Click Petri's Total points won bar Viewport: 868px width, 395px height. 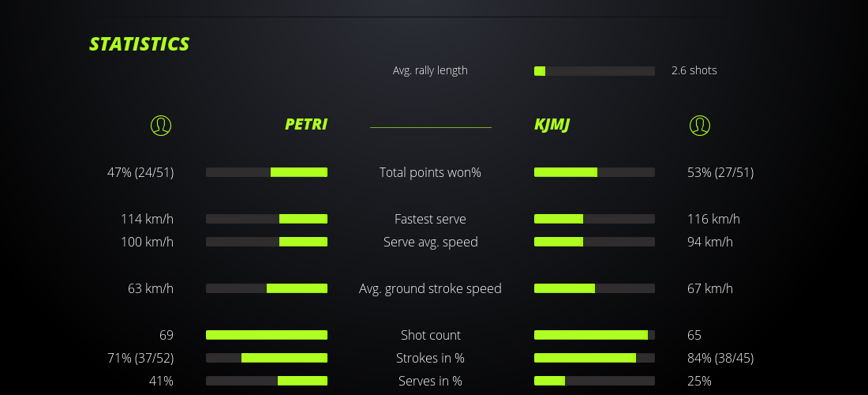267,172
